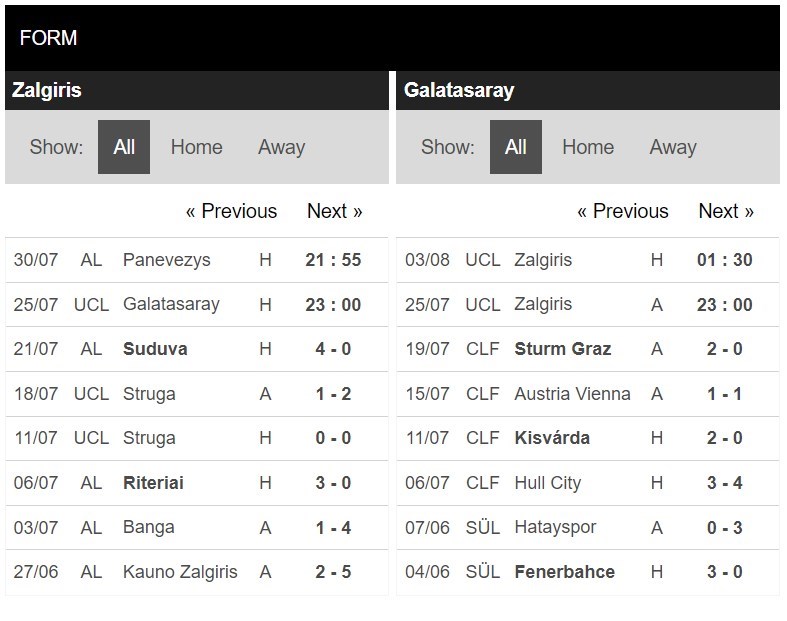
Task: Open the Kauno Zalgiris 2-5 result
Action: (x=197, y=572)
